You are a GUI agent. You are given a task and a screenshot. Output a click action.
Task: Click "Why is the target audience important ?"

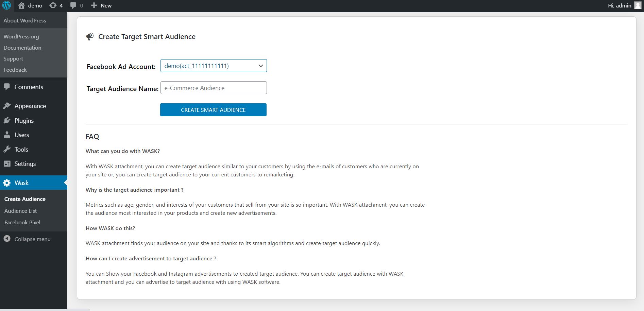click(x=135, y=190)
